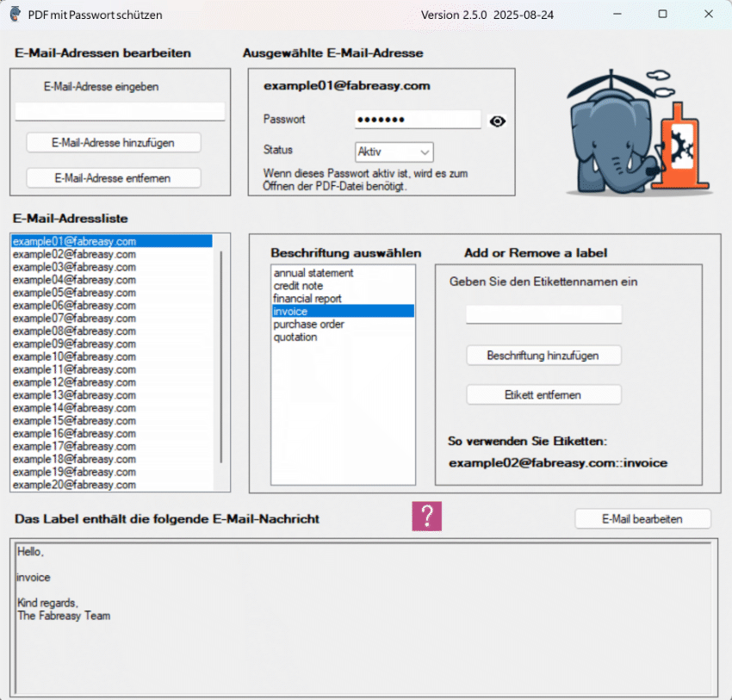Open the E-Mail bearbeiten dialog

click(x=642, y=518)
